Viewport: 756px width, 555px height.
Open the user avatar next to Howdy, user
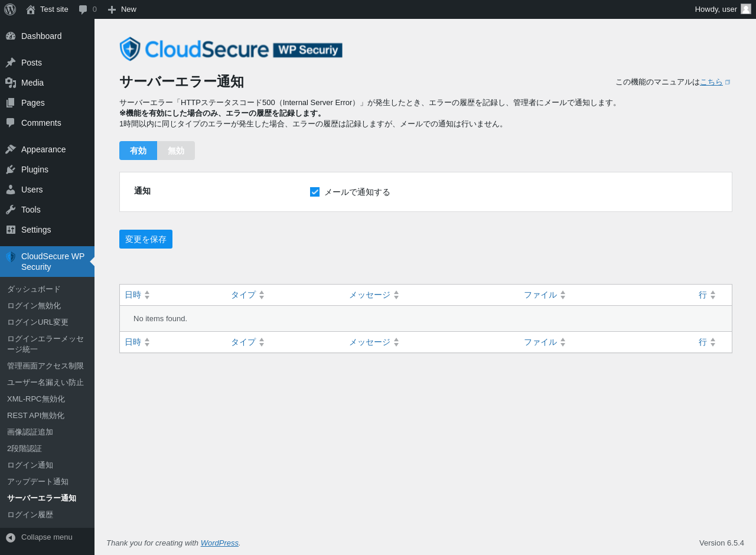(746, 9)
